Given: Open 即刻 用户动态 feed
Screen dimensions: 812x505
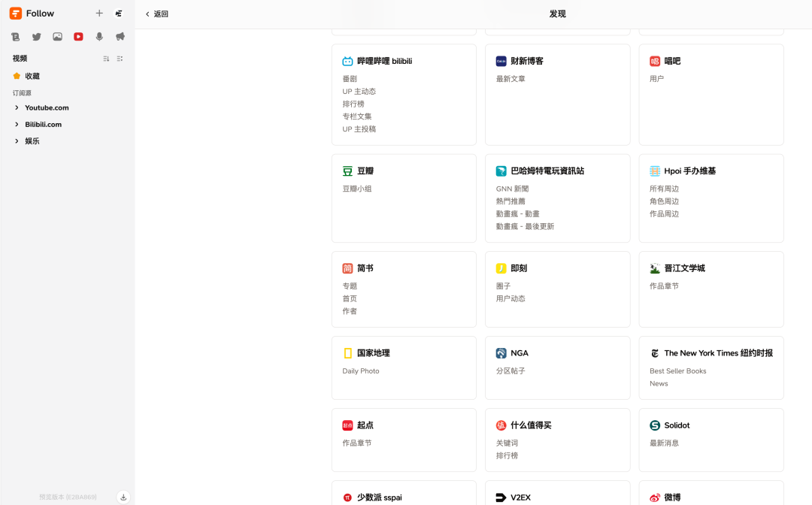Looking at the screenshot, I should pos(511,298).
